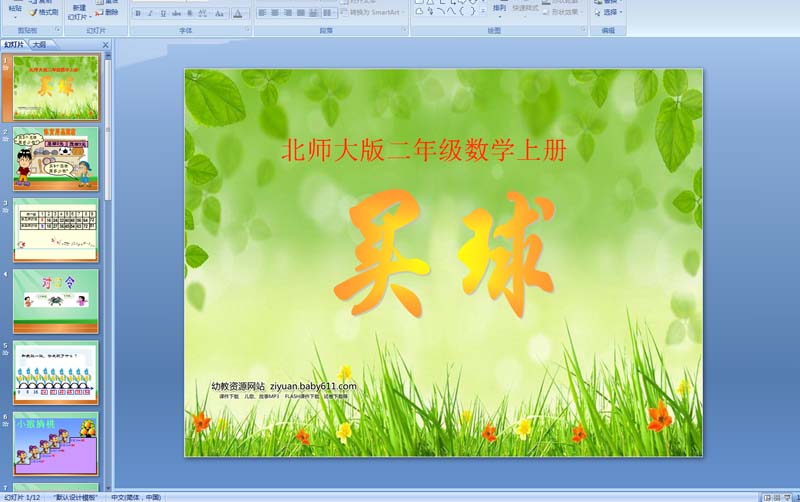The width and height of the screenshot is (800, 502).
Task: Toggle Underline formatting
Action: pyautogui.click(x=163, y=13)
